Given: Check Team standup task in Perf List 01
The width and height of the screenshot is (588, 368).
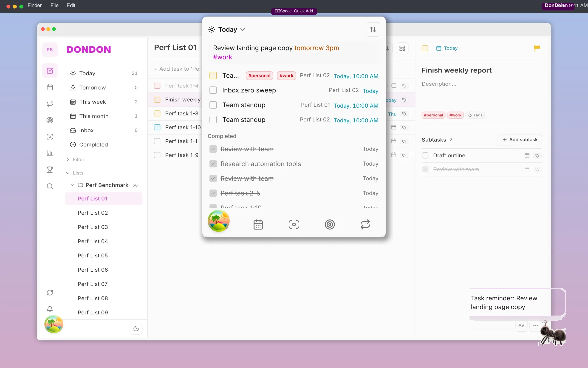Looking at the screenshot, I should tap(213, 105).
